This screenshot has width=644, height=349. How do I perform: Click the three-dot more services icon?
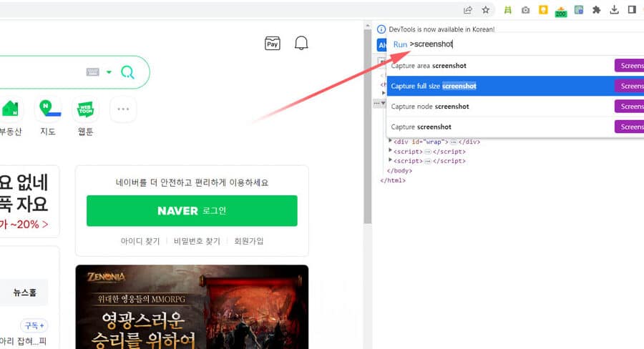123,109
